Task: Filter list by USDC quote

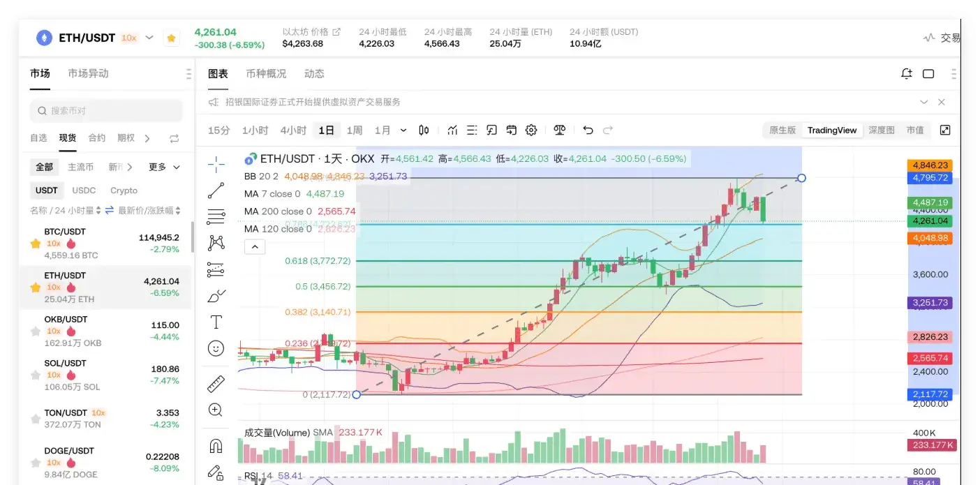Action: coord(84,191)
